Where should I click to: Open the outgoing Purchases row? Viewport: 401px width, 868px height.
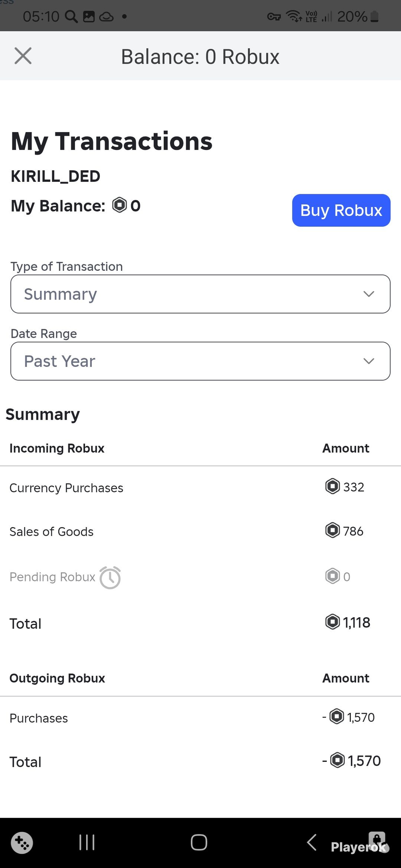pyautogui.click(x=200, y=718)
